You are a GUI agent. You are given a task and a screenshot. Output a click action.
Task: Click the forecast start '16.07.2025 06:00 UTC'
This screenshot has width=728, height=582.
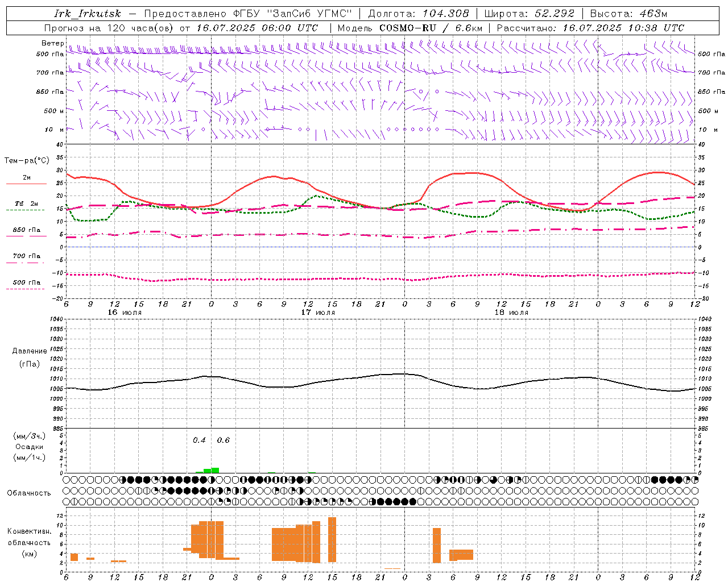pos(257,28)
